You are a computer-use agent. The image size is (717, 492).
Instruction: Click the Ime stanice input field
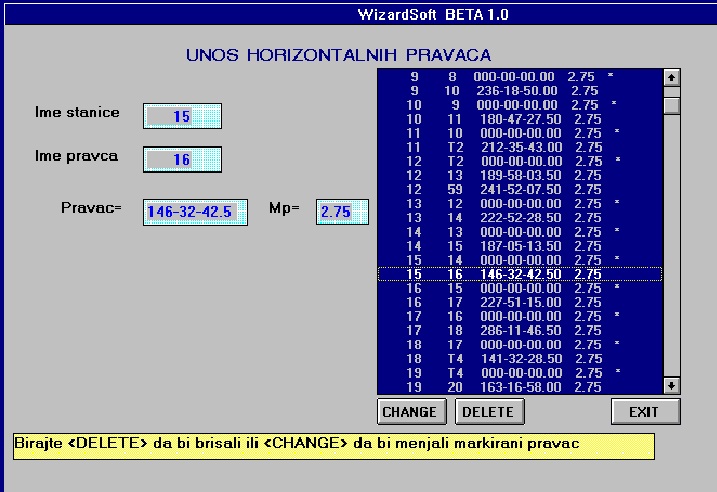tap(182, 116)
